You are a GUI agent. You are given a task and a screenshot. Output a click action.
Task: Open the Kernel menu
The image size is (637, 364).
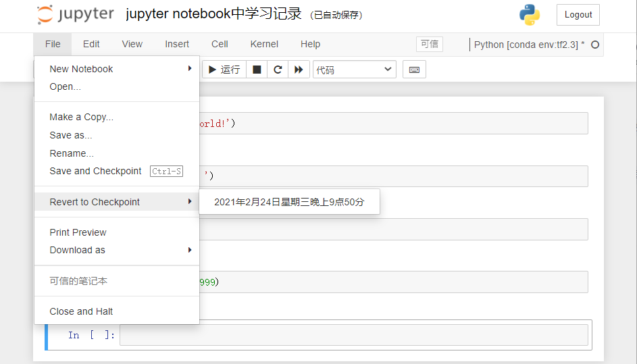tap(265, 44)
